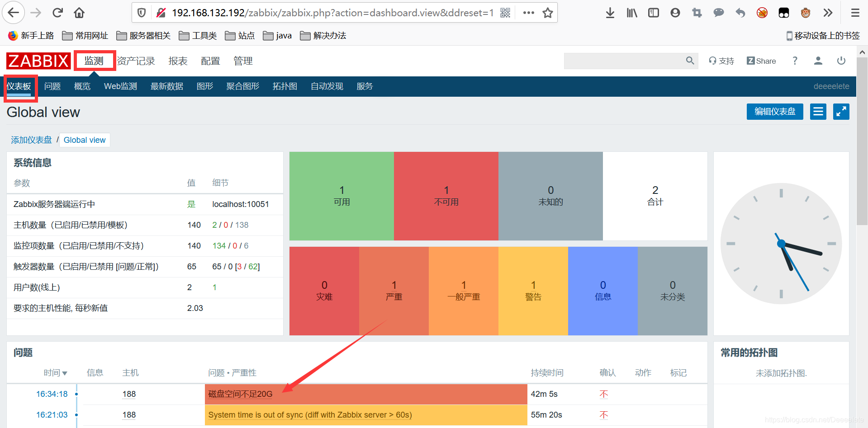Click the 编辑仪表盘 button
This screenshot has height=428, width=868.
coord(775,111)
